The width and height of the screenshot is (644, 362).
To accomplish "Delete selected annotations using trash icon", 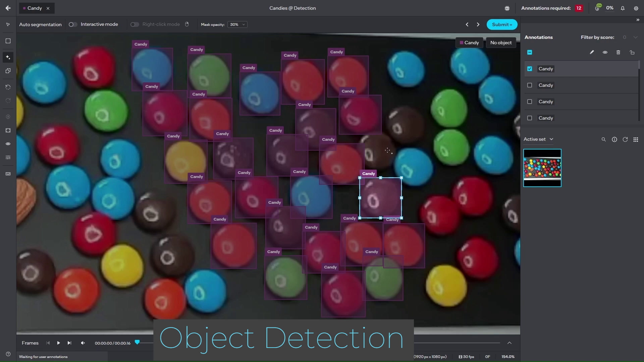I will pyautogui.click(x=618, y=52).
